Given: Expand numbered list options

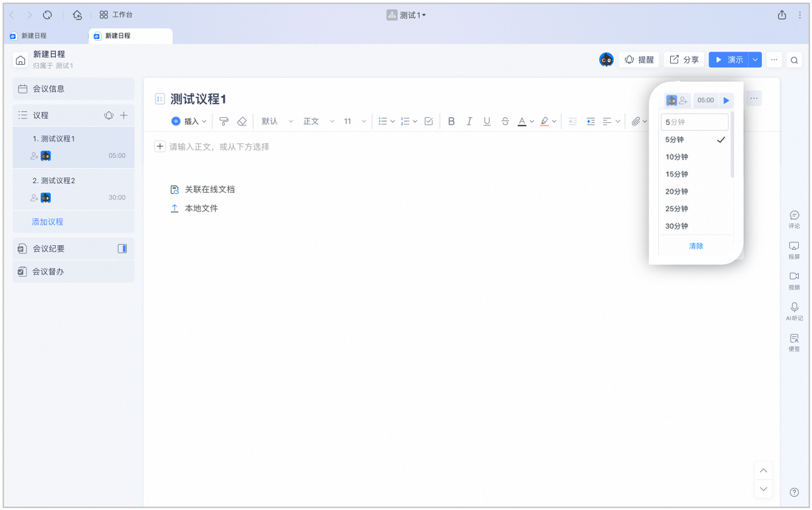Looking at the screenshot, I should 415,122.
